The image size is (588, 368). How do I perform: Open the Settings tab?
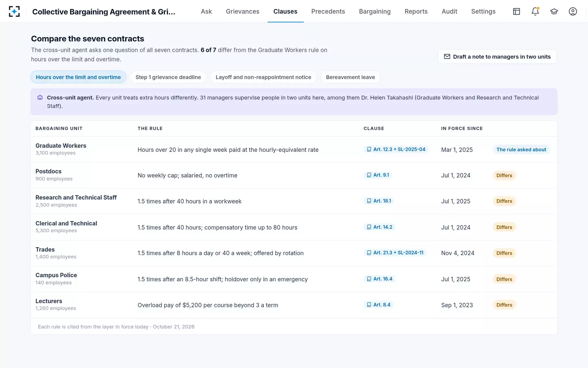pyautogui.click(x=483, y=11)
